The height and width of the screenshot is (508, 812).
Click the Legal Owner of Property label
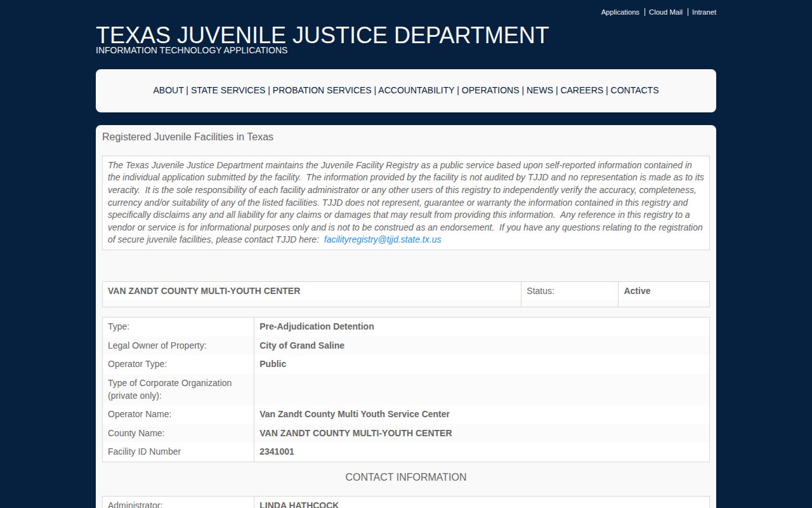(x=157, y=345)
